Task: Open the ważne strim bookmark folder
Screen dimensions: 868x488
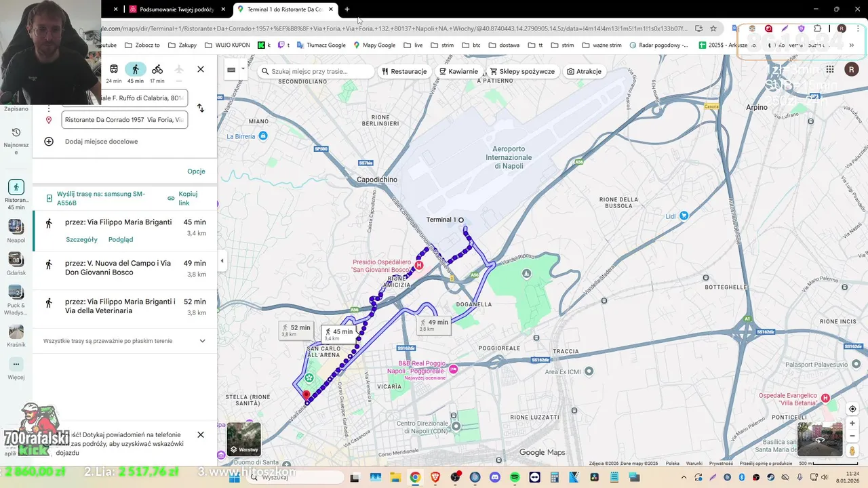Action: click(x=601, y=45)
